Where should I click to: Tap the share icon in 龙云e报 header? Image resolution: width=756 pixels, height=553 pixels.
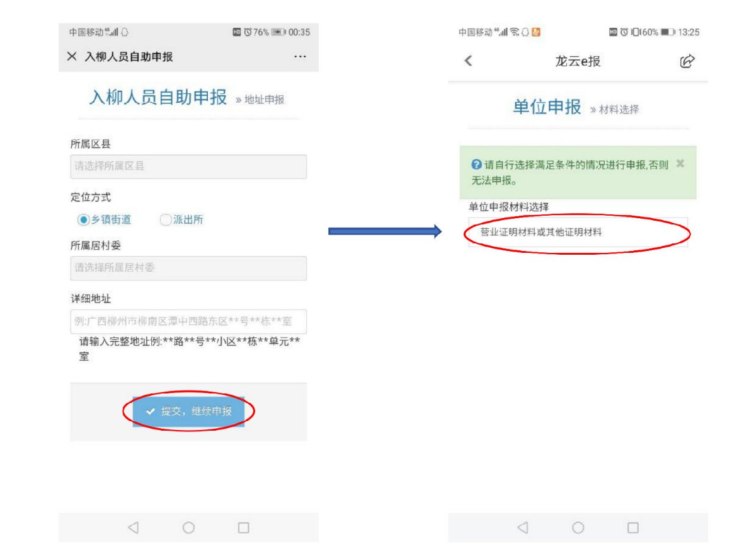point(687,61)
